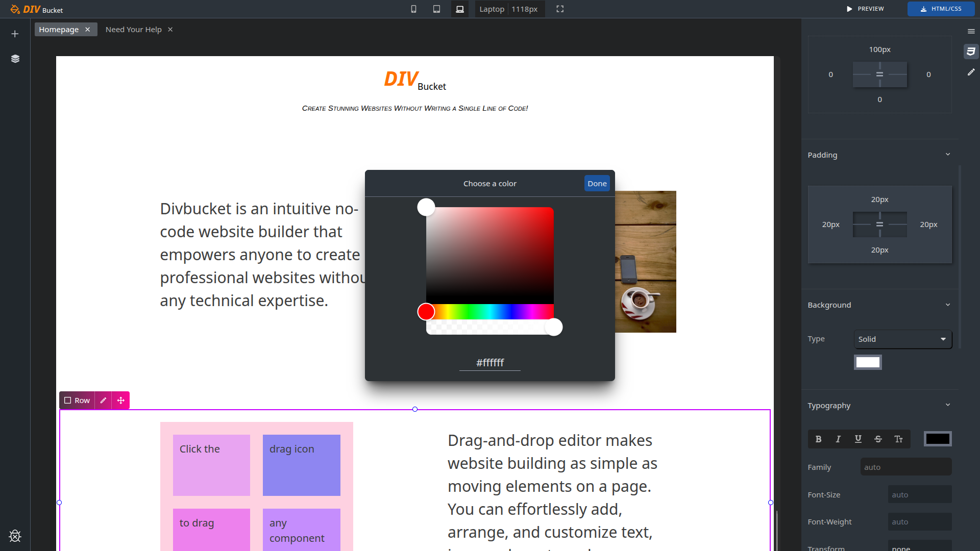The height and width of the screenshot is (551, 980).
Task: Click the 'Drag-and-drop editor makes' paragraph
Action: [x=552, y=492]
